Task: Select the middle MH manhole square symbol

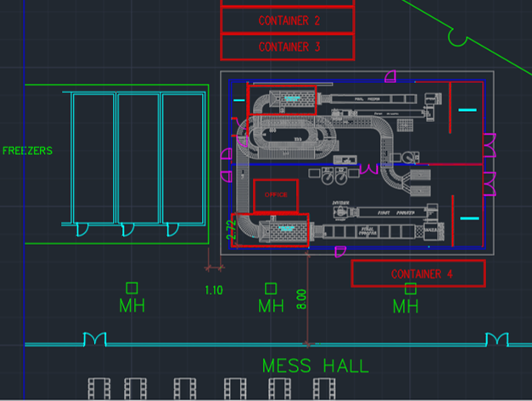Action: click(x=271, y=288)
